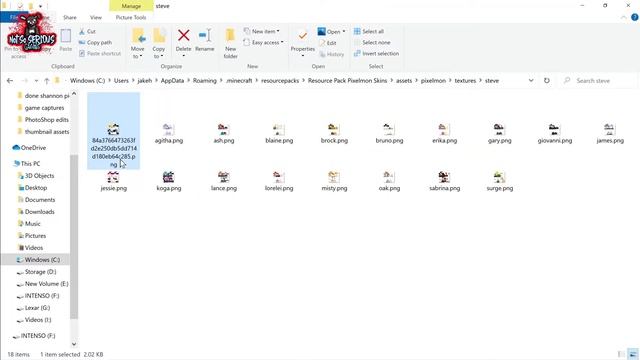This screenshot has width=640, height=360.
Task: Click textures in the address path
Action: point(465,81)
